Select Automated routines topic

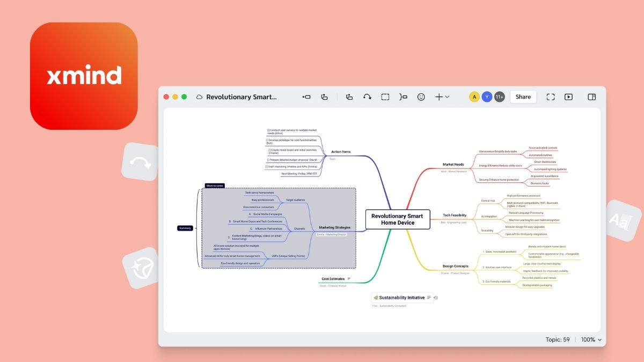point(541,155)
